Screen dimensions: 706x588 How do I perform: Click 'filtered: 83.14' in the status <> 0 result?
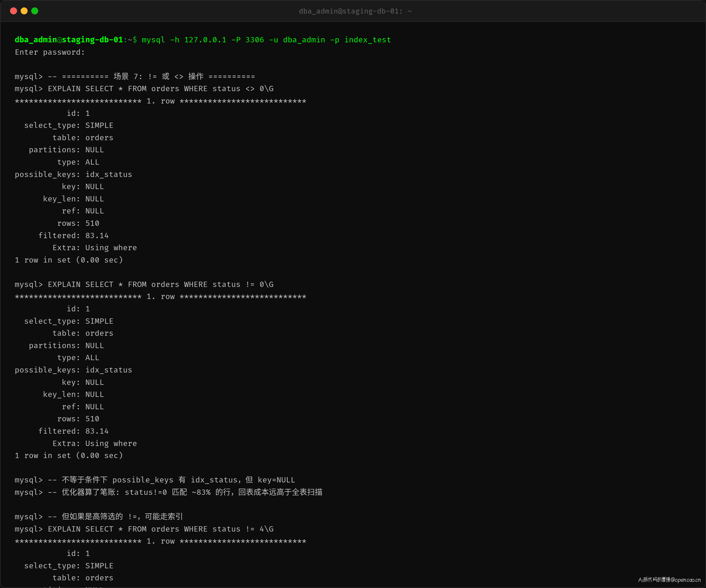pyautogui.click(x=73, y=235)
